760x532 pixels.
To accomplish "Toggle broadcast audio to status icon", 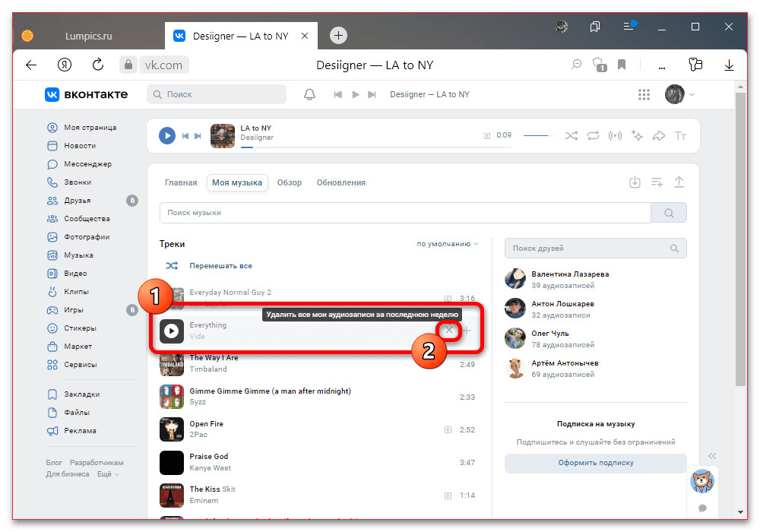I will [615, 136].
